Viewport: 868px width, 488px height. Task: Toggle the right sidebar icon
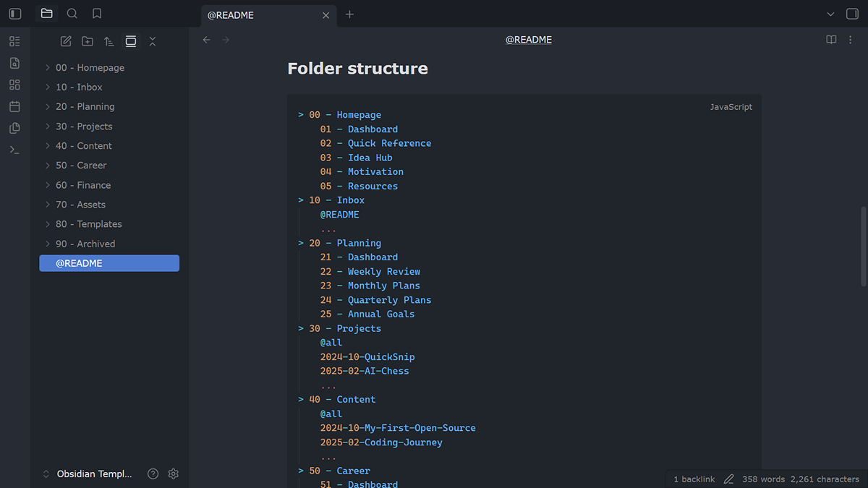coord(852,14)
